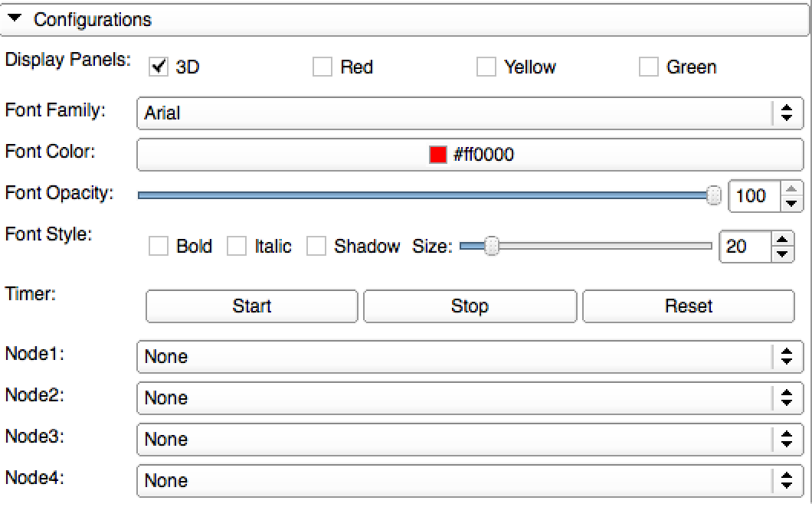812x507 pixels.
Task: Click the font Size slider handle
Action: click(x=492, y=247)
